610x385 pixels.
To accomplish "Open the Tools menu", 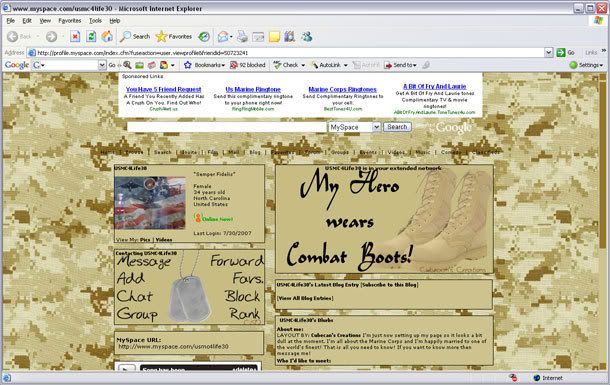I will point(95,21).
